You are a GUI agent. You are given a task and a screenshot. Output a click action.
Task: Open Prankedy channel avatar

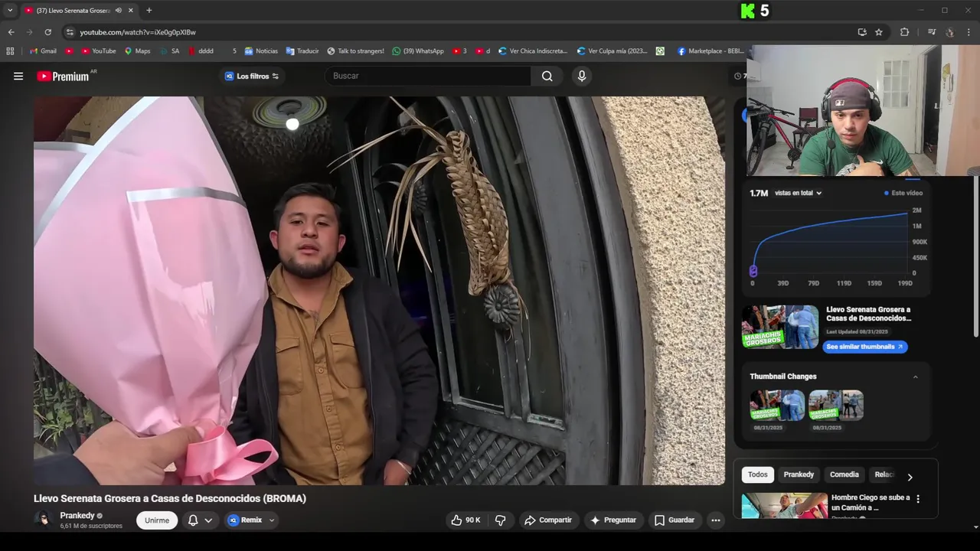point(44,520)
